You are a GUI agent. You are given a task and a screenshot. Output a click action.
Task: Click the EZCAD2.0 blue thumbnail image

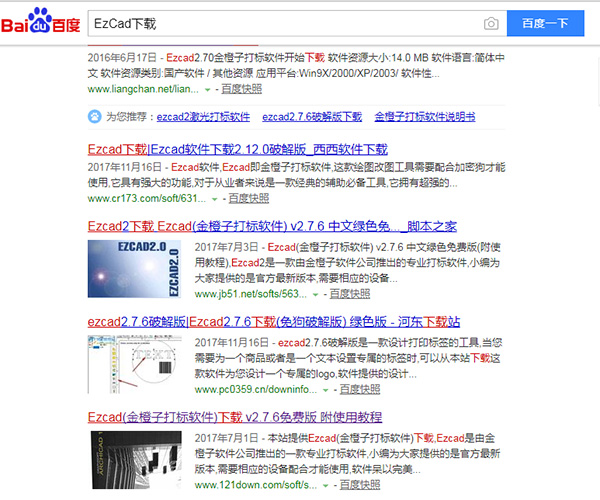134,269
